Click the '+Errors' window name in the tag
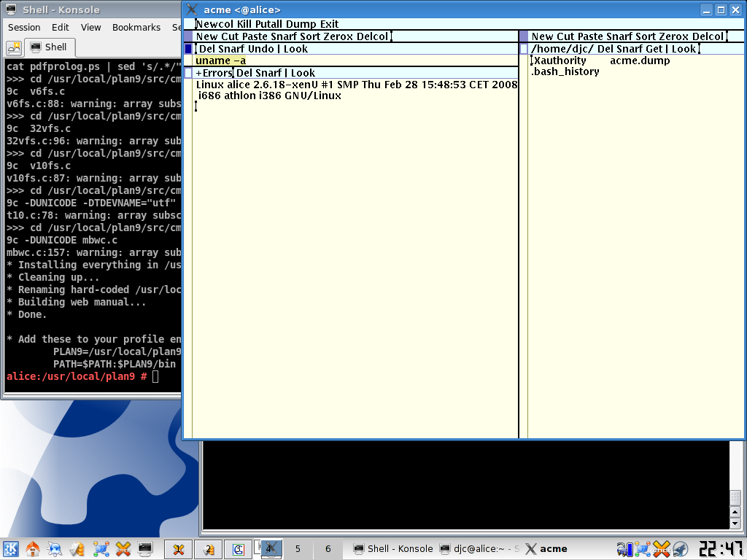747x560 pixels. point(214,74)
